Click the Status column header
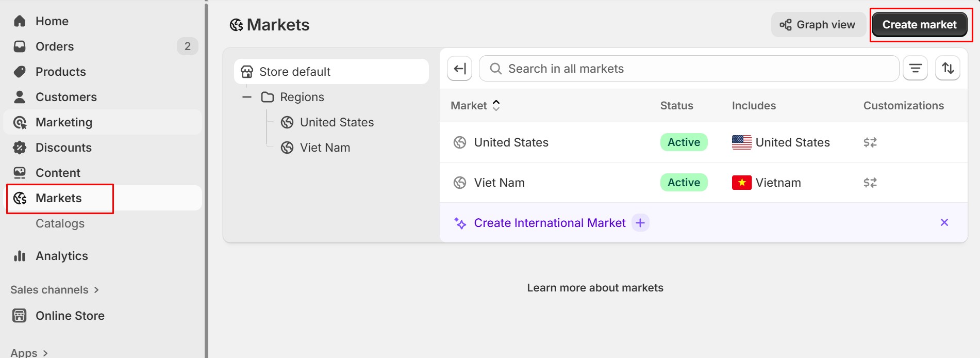This screenshot has height=358, width=980. [x=676, y=106]
